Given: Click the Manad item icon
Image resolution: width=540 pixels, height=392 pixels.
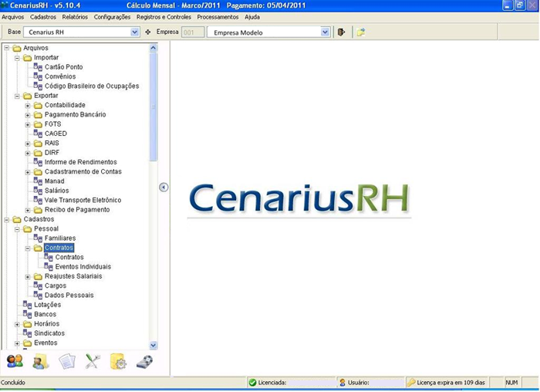Looking at the screenshot, I should pyautogui.click(x=38, y=181).
